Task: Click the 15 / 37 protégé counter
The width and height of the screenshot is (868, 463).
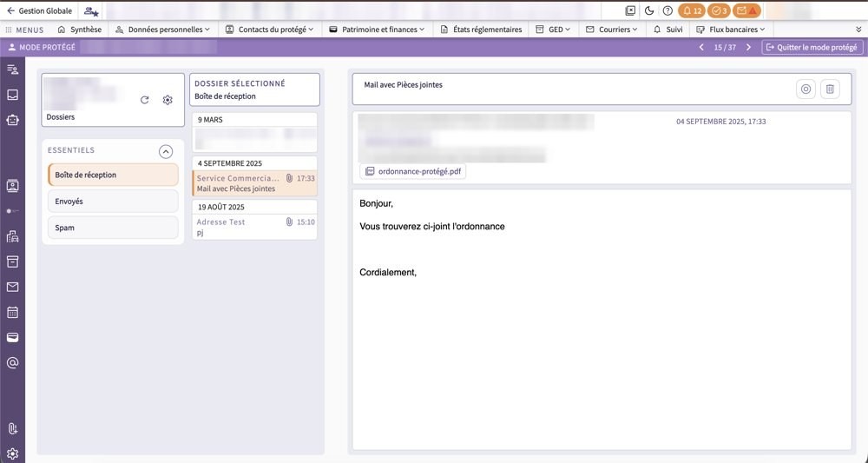Action: point(725,48)
